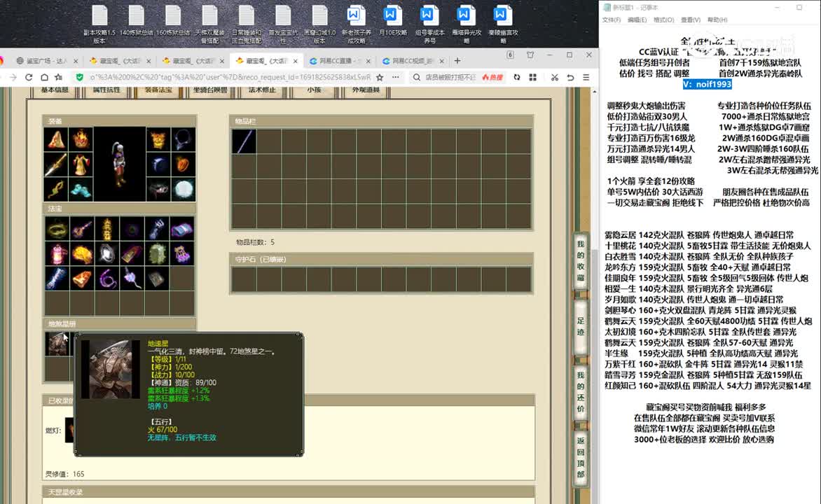Click the 返回顶部 side button
This screenshot has height=504, width=821.
click(x=581, y=457)
